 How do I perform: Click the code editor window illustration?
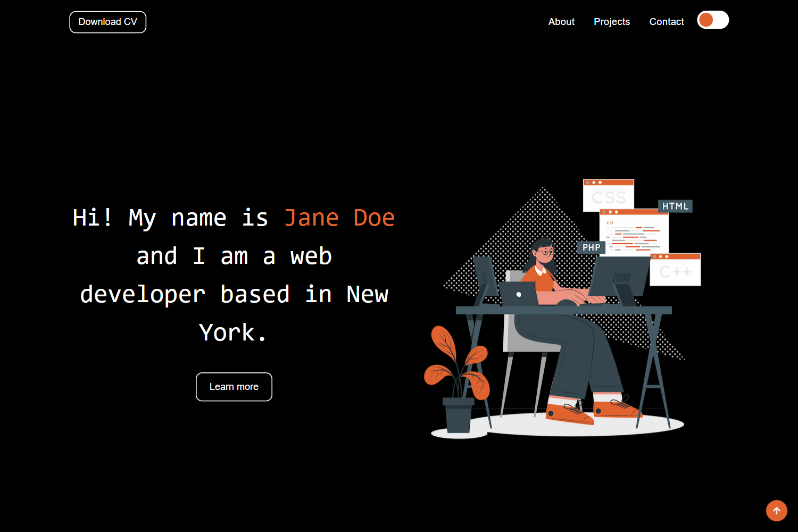(634, 233)
